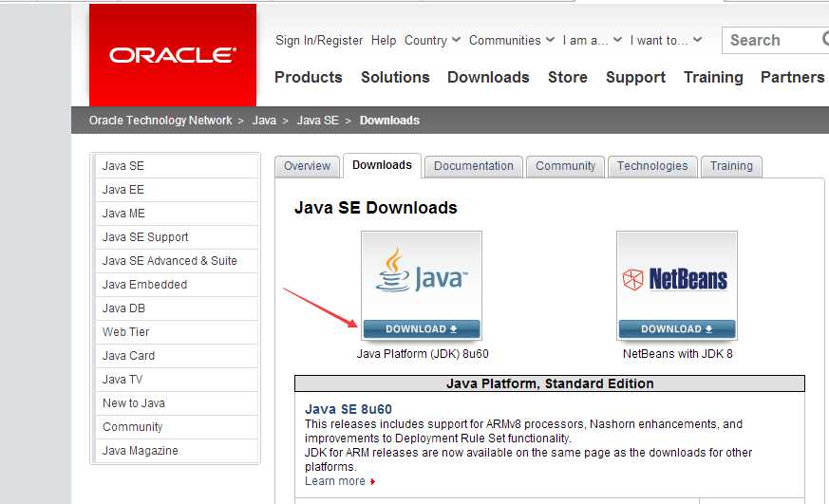Click the Java SE 8u60 heading link
Viewport: 829px width, 504px height.
pyautogui.click(x=348, y=409)
